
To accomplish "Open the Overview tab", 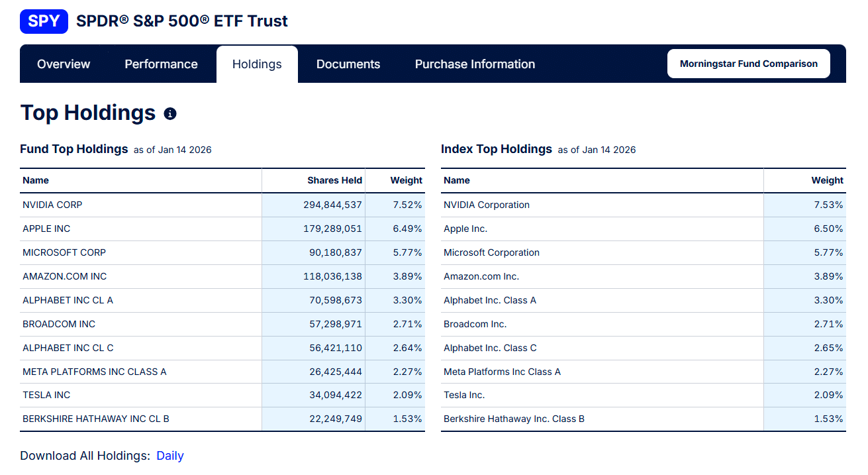I will click(x=64, y=64).
